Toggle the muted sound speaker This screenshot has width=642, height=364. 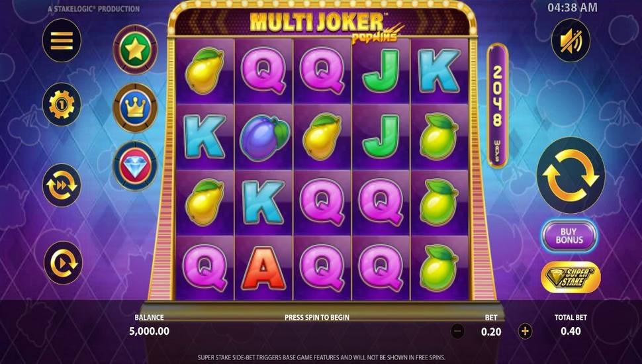point(571,40)
